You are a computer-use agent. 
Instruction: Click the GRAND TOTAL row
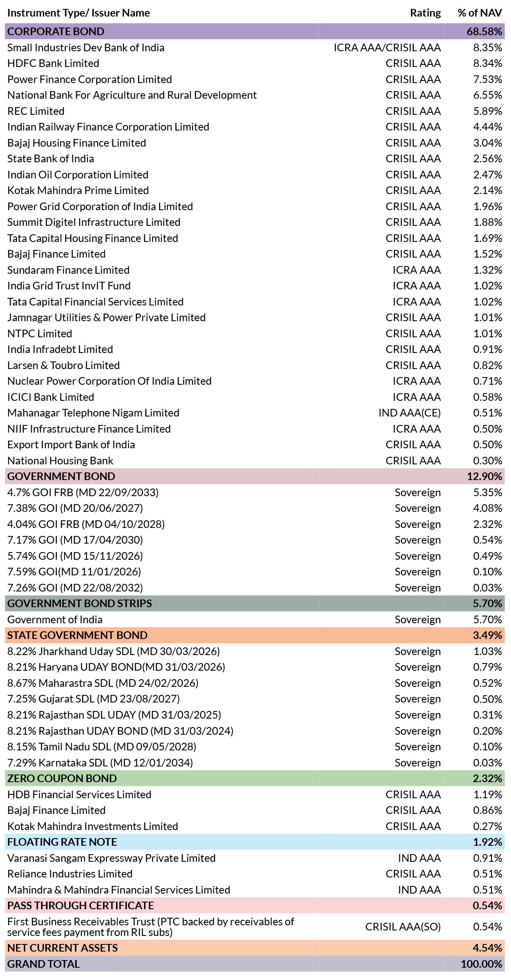255,964
